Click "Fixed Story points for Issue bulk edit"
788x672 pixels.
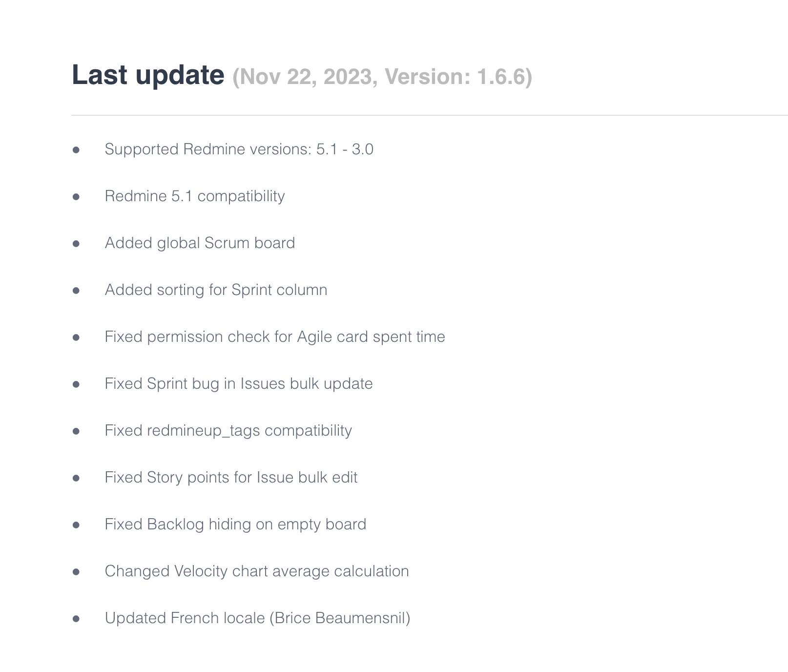pos(231,478)
